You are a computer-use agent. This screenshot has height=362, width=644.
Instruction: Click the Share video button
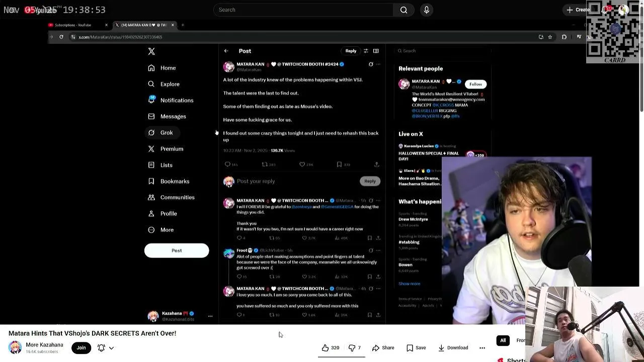point(383,347)
